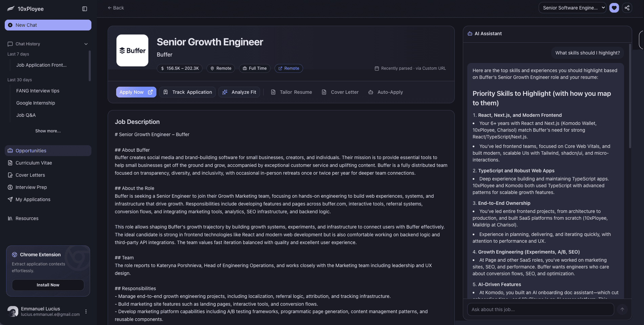Click the Track Application bookmark icon
Screen dimensions: 644x325
point(166,92)
